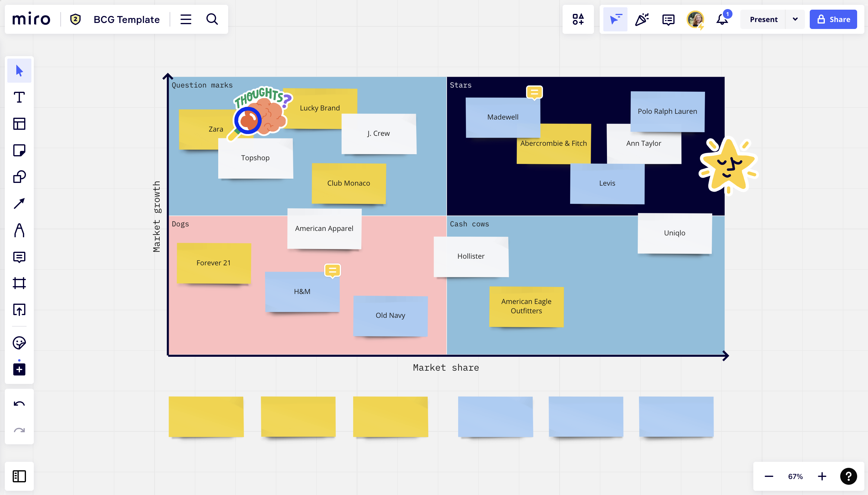868x495 pixels.
Task: Select the Pen drawing tool
Action: click(19, 230)
